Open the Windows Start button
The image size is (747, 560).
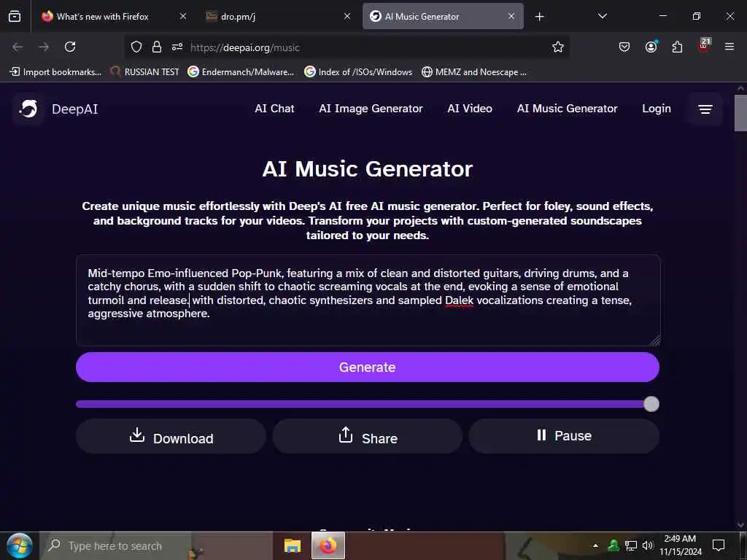(19, 545)
